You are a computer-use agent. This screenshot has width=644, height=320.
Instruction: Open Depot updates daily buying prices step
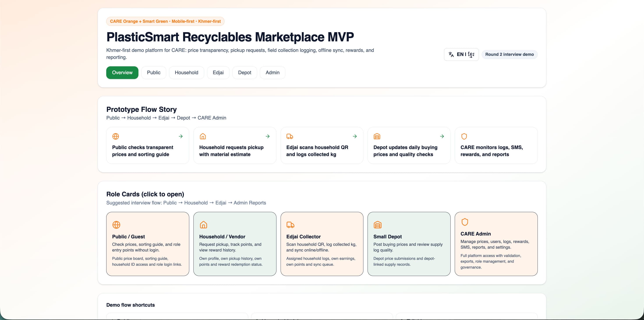pyautogui.click(x=409, y=145)
